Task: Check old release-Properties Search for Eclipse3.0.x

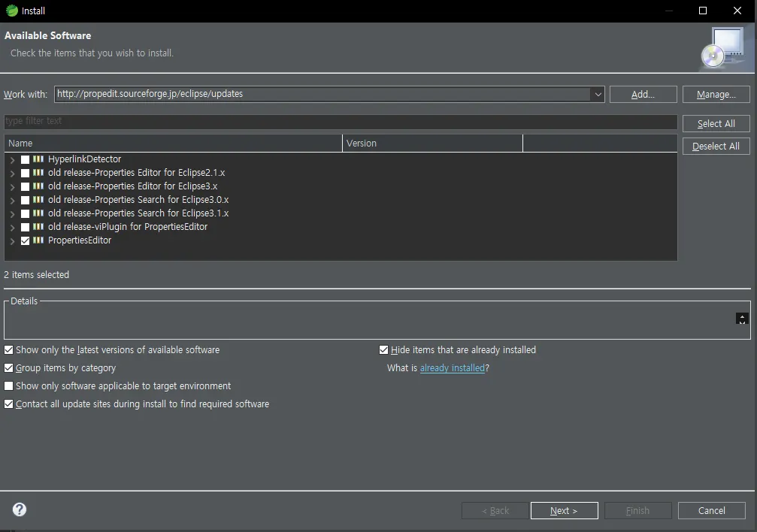Action: tap(25, 200)
